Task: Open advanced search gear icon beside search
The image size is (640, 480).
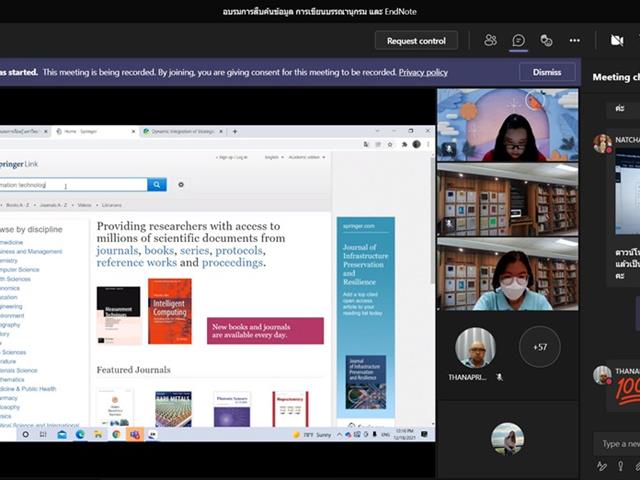Action: (x=181, y=184)
